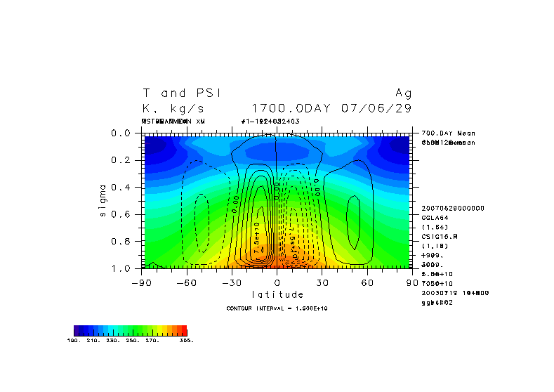This screenshot has height=392, width=554.
Task: Click the '-90' latitude tick label
Action: pos(143,282)
